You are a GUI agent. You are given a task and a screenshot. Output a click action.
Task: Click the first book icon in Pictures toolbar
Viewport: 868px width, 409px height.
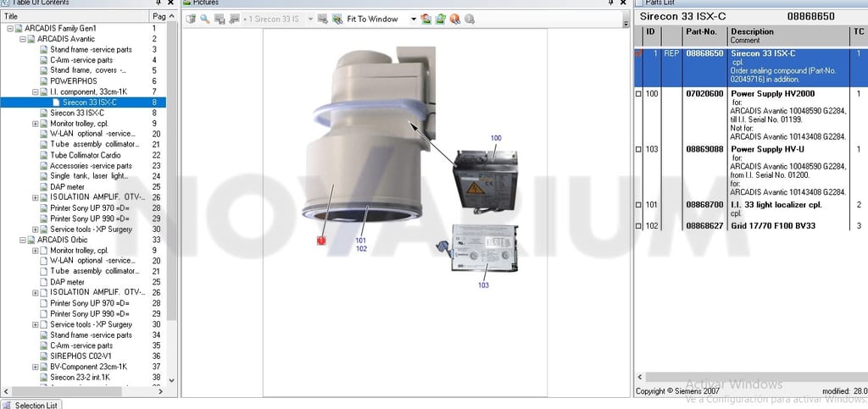(x=191, y=19)
